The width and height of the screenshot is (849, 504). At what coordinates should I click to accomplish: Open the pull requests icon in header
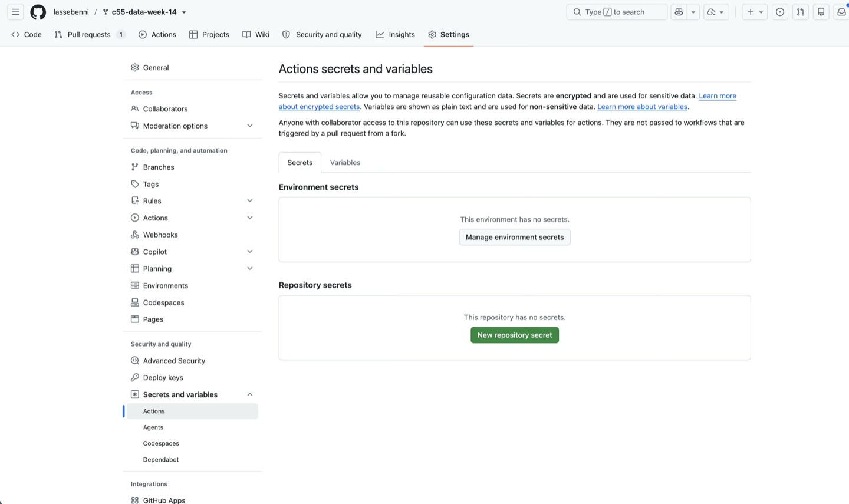point(801,12)
